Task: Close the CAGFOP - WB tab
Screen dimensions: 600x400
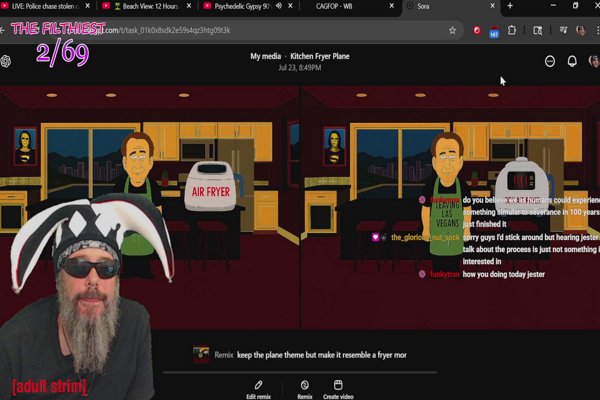Action: [x=392, y=6]
